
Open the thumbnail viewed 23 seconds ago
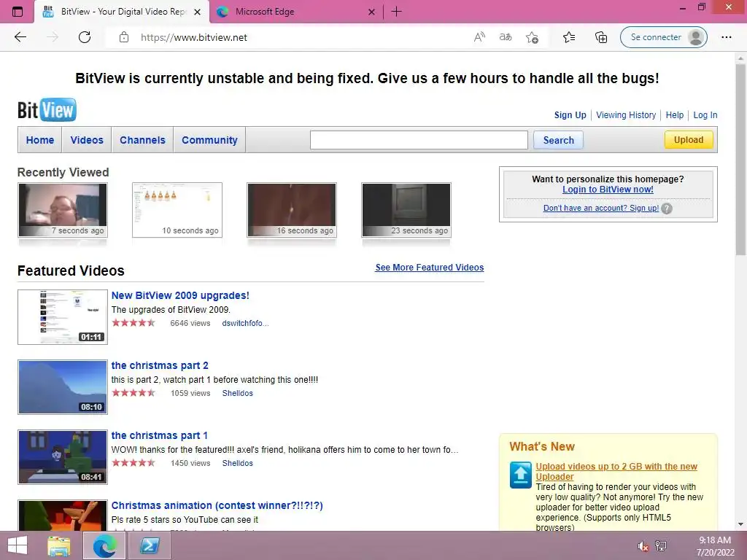tap(406, 209)
